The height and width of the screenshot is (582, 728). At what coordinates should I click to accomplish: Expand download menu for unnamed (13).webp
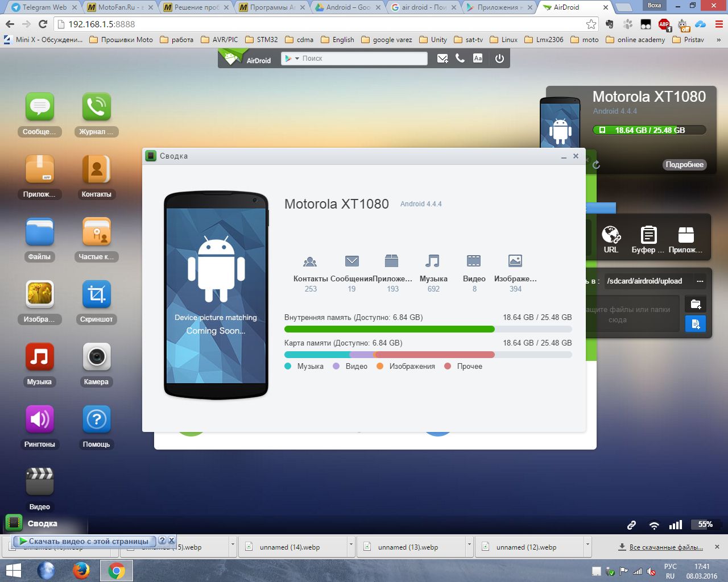click(469, 546)
